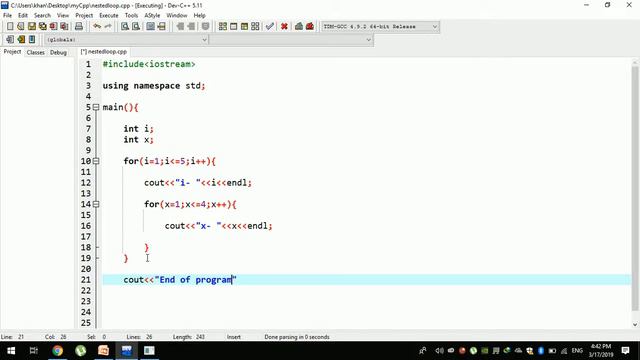Screen dimensions: 640x360
Task: Click the Undo arrow icon
Action: click(x=97, y=27)
